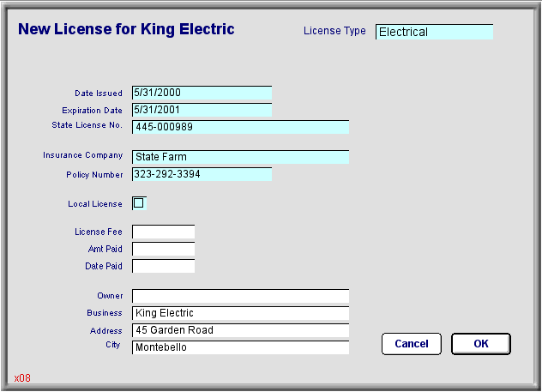Focus the empty License Fee field

[x=163, y=232]
